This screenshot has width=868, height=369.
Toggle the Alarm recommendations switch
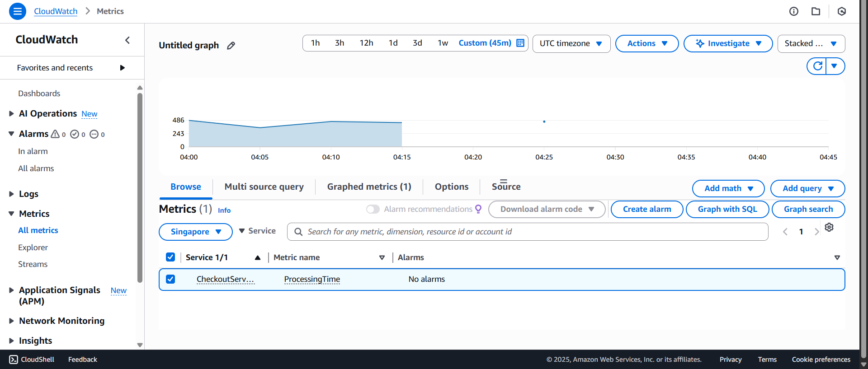click(x=373, y=209)
